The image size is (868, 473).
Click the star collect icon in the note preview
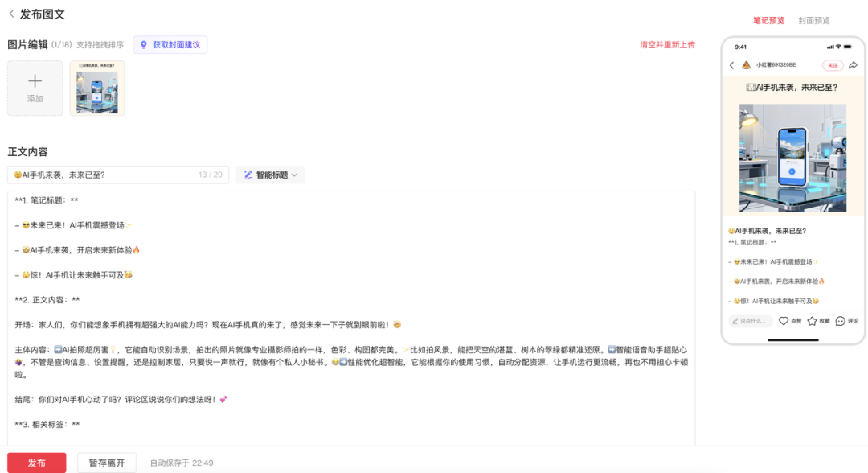point(813,320)
